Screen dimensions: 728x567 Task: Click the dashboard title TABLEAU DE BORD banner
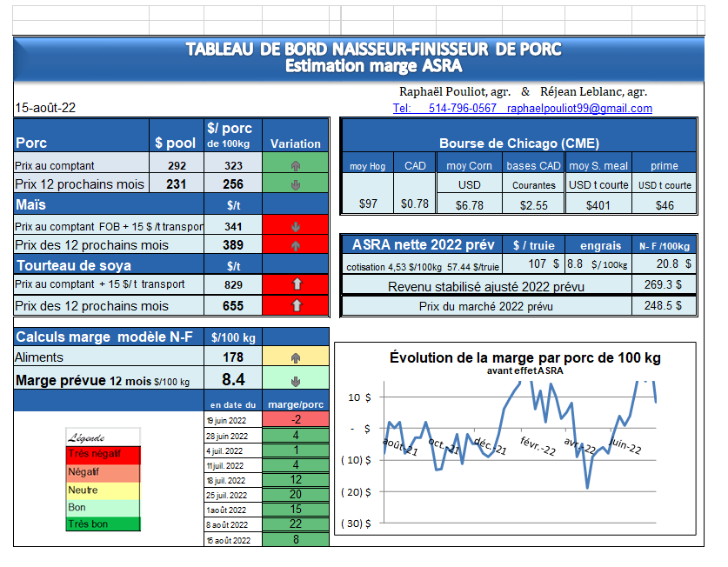[358, 58]
